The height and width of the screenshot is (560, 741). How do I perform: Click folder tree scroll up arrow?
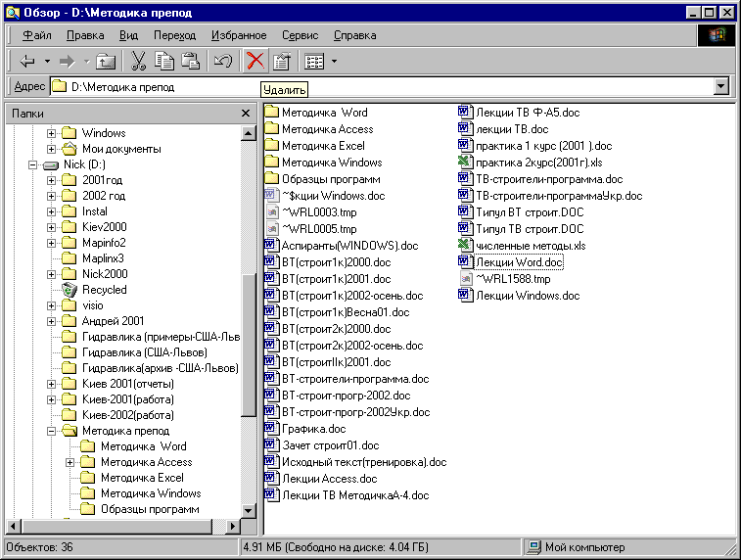click(x=248, y=133)
